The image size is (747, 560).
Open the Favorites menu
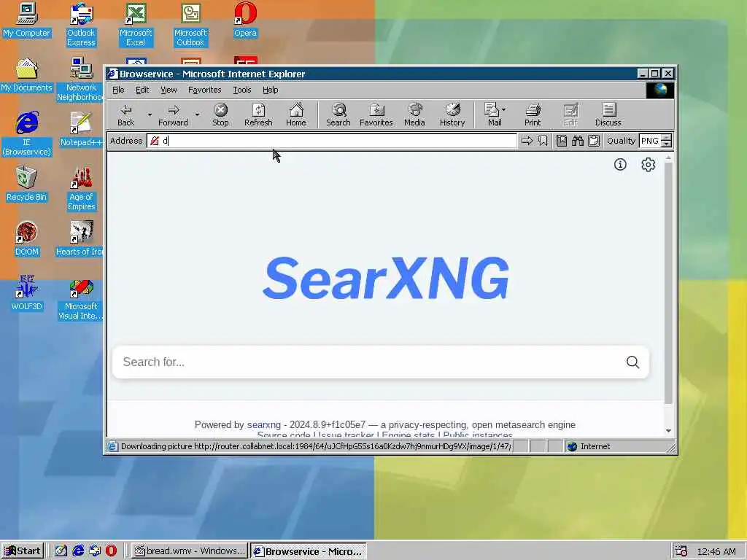pyautogui.click(x=204, y=90)
